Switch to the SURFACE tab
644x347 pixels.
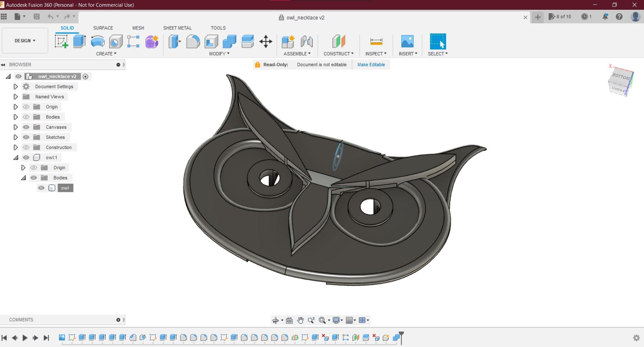click(103, 28)
